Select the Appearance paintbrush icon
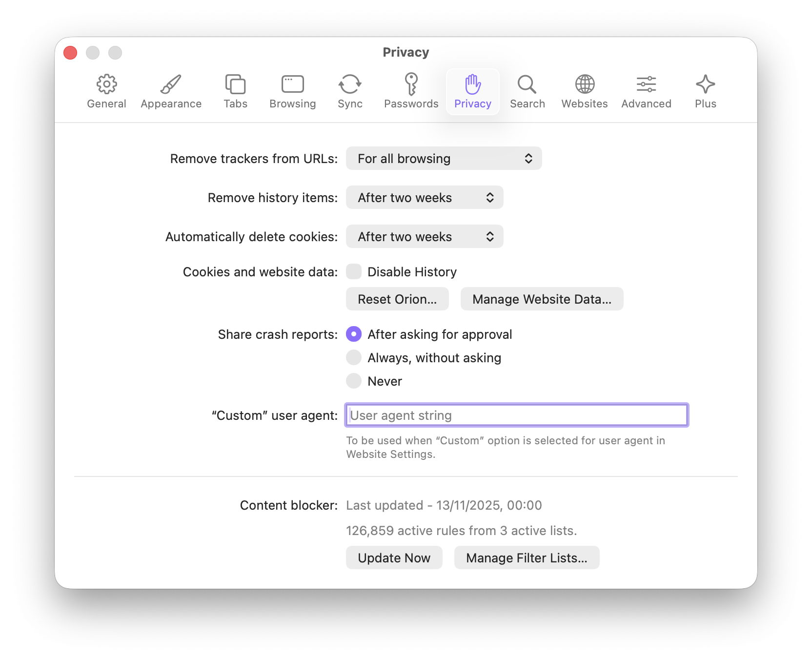 pyautogui.click(x=171, y=84)
